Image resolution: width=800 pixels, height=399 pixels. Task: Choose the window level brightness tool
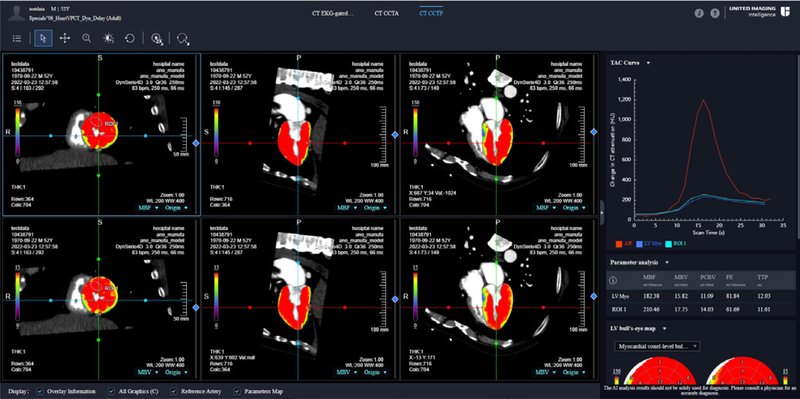[x=108, y=38]
